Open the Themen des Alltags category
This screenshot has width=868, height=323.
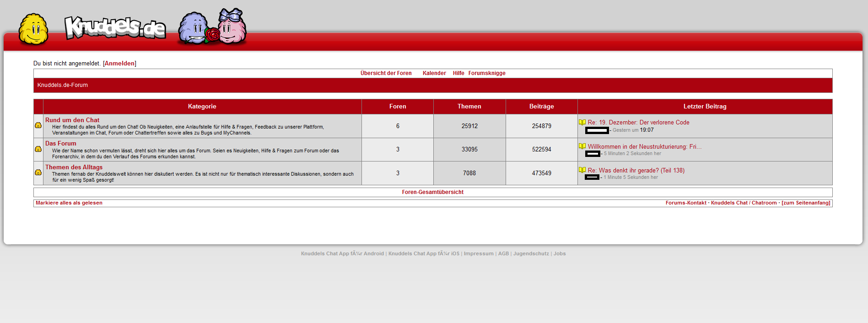[74, 167]
